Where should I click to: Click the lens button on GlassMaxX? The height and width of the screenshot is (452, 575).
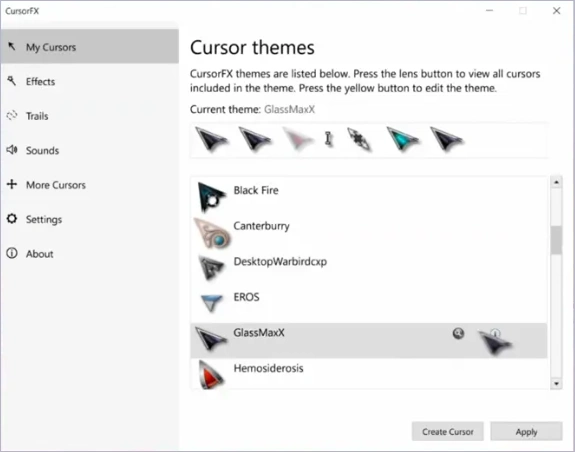pos(458,333)
